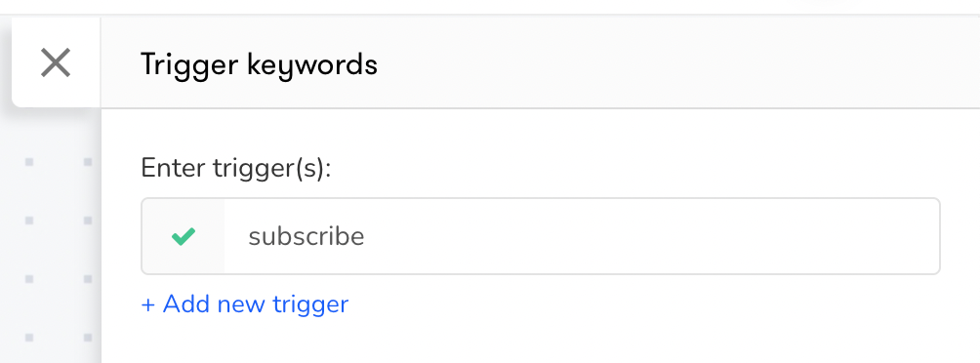Dismiss the side panel with the X button
This screenshot has width=980, height=363.
point(56,63)
